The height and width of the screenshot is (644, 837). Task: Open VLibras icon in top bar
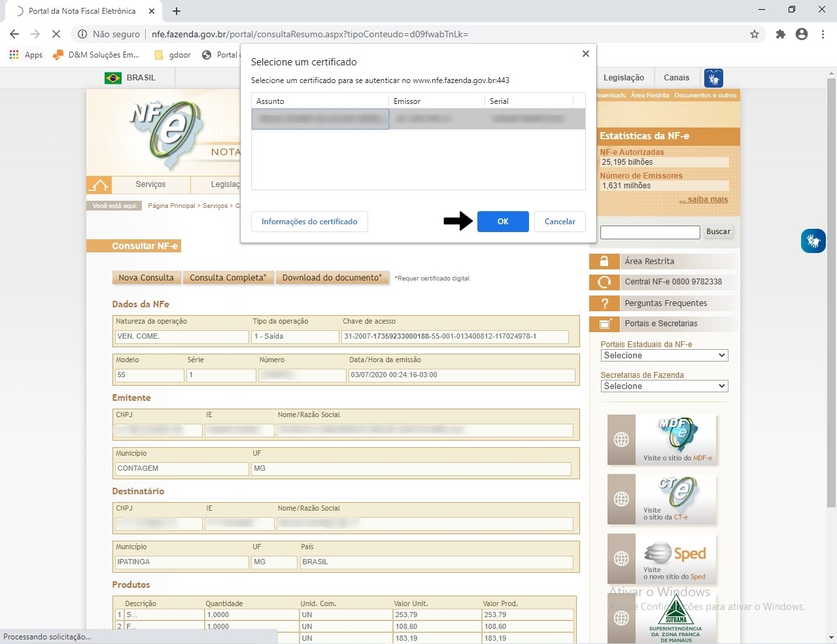(x=713, y=78)
